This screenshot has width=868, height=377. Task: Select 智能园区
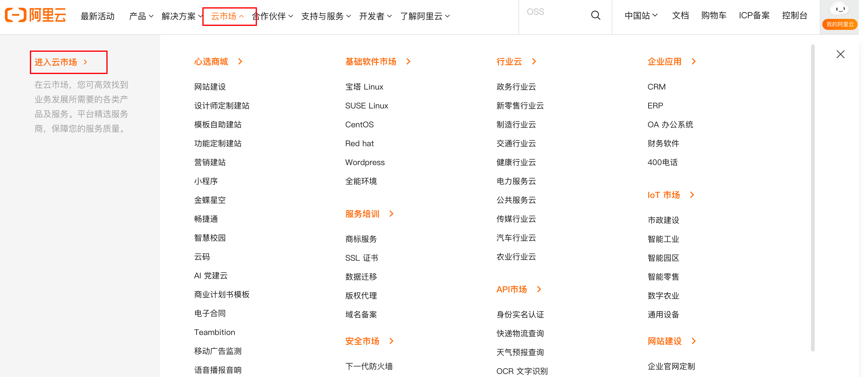coord(663,258)
